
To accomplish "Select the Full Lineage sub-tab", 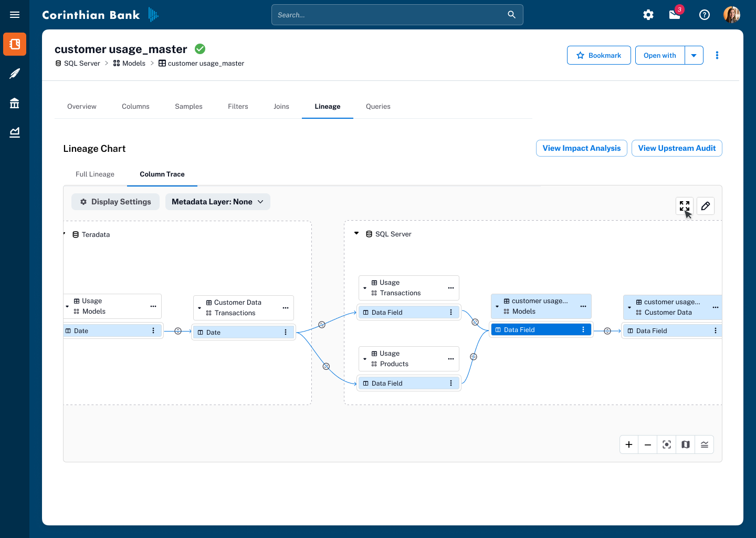I will click(95, 174).
